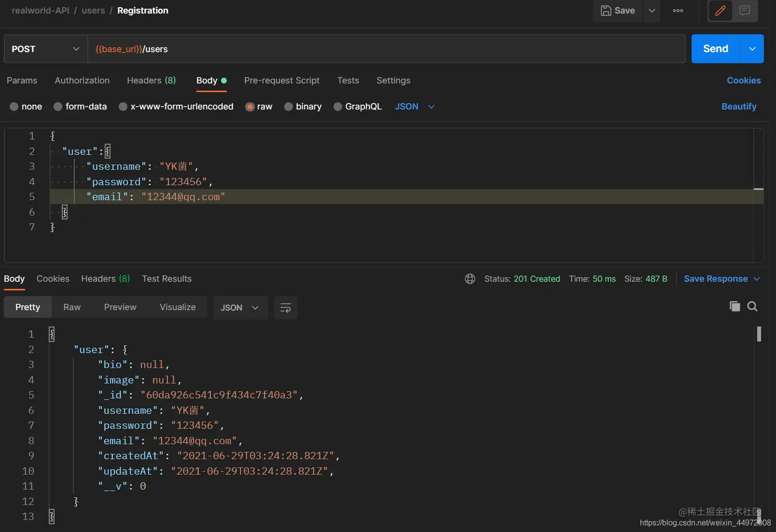The width and height of the screenshot is (776, 532).
Task: Click the 50 ms response time
Action: (x=604, y=279)
